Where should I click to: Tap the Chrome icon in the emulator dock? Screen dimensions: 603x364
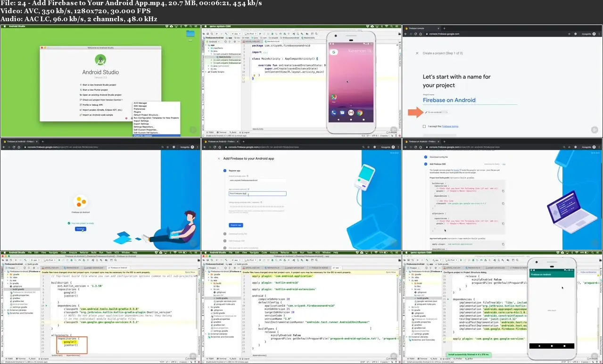360,113
